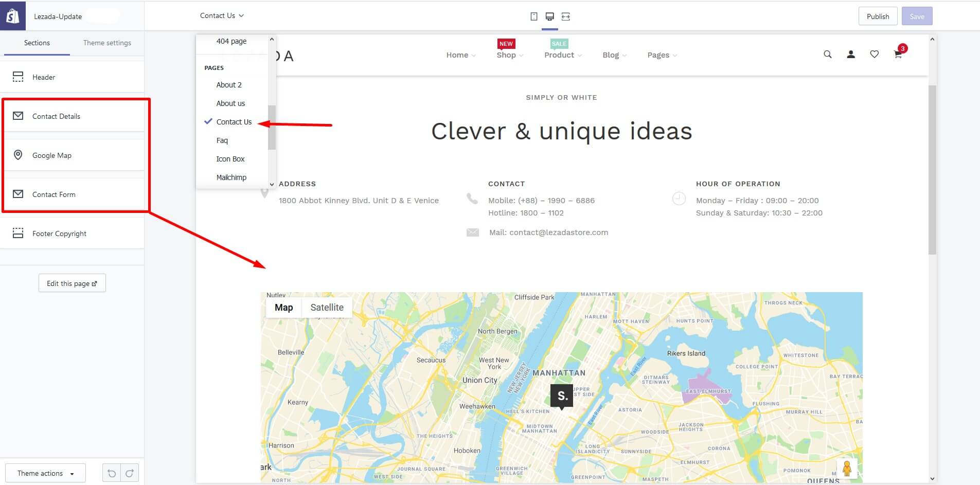
Task: Click the Google Map pin icon
Action: 18,155
